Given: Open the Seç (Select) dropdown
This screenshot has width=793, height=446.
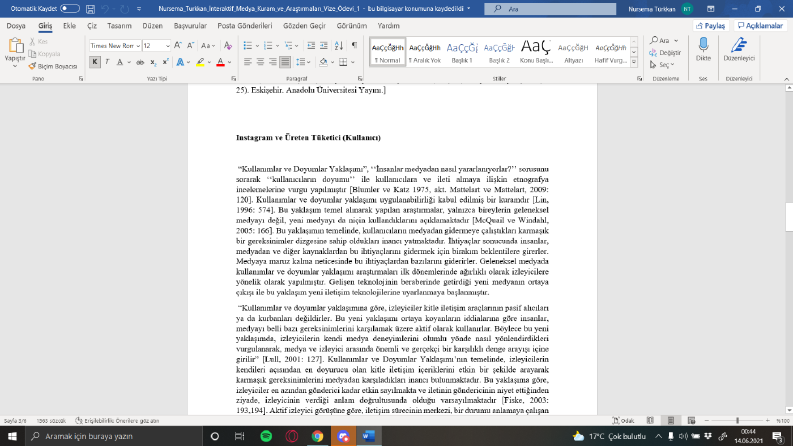Looking at the screenshot, I should 662,65.
